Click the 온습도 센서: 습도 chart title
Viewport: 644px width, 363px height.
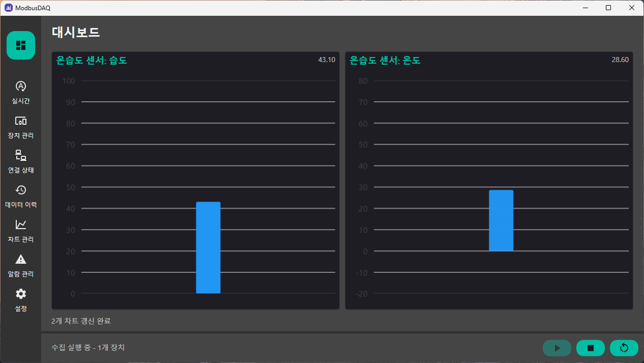click(92, 61)
